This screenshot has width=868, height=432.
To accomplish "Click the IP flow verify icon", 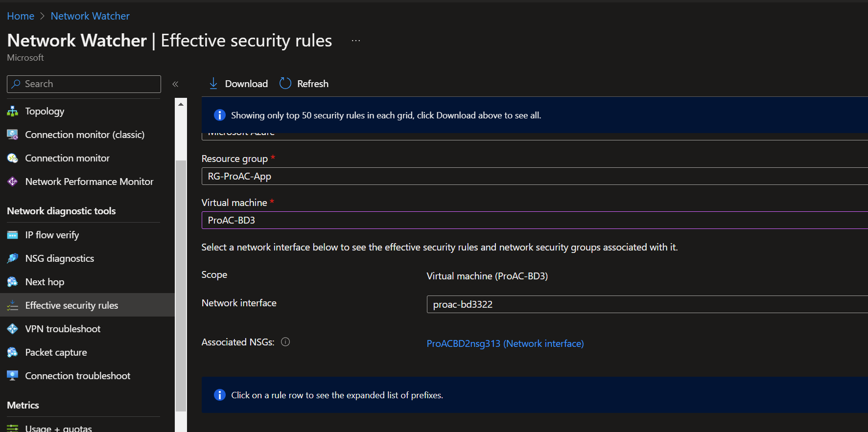I will tap(12, 235).
